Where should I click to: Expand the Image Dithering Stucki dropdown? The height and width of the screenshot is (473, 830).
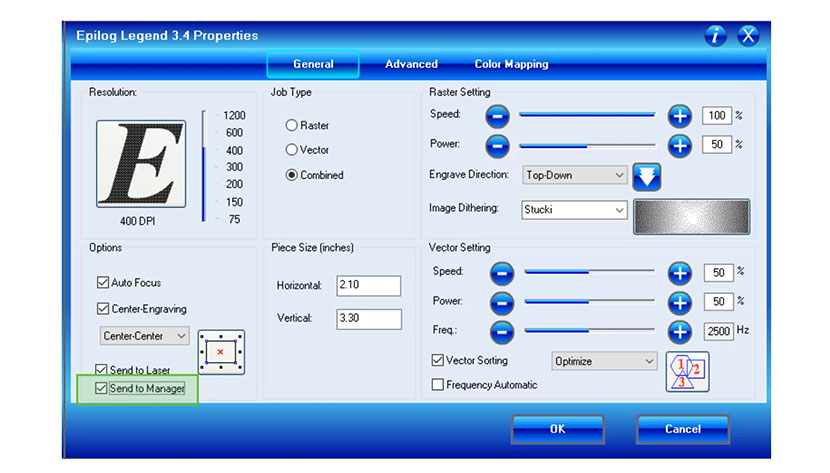[x=575, y=211]
